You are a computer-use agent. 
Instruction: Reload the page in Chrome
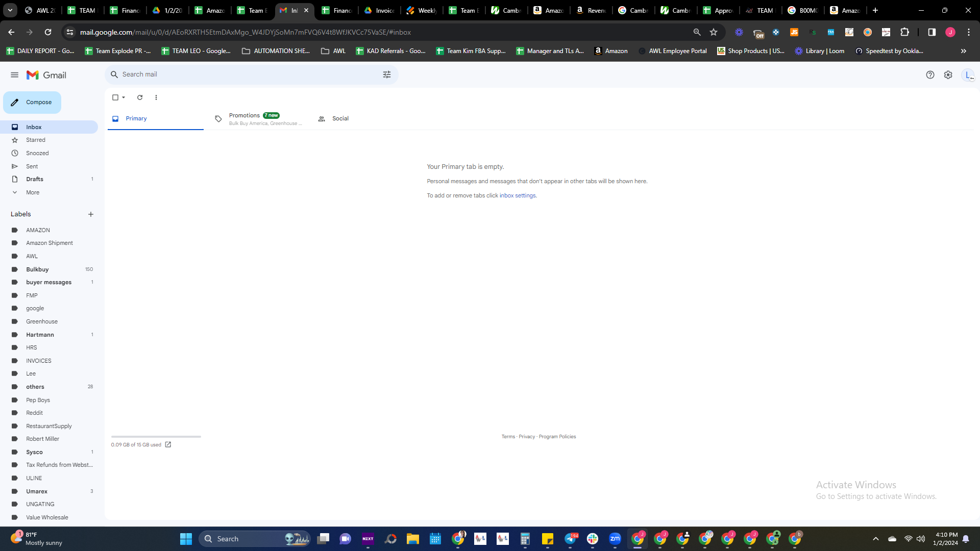pos(48,32)
